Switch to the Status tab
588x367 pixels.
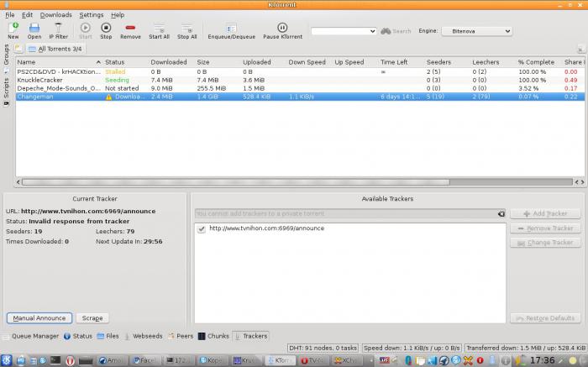point(78,336)
